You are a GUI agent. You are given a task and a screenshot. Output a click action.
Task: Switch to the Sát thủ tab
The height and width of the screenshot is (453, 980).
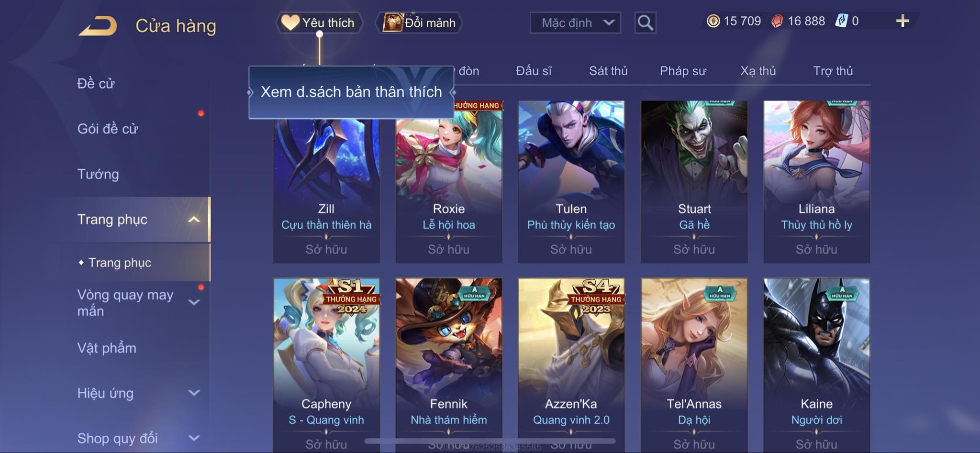(x=608, y=71)
